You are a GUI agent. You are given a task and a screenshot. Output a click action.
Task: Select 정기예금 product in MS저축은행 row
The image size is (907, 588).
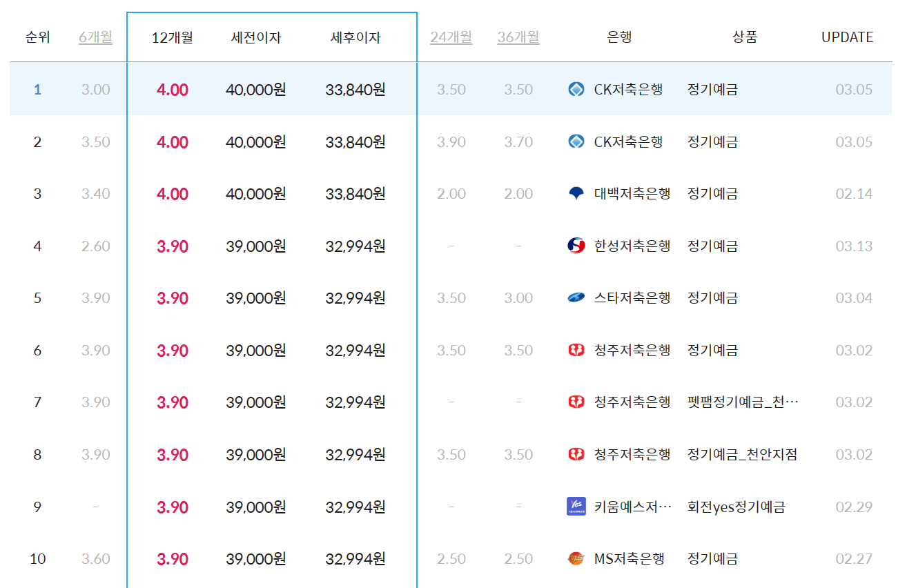coord(712,559)
